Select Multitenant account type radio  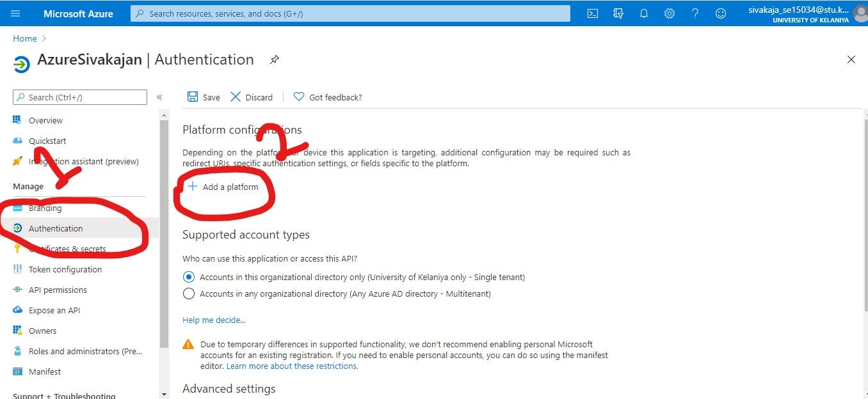188,293
